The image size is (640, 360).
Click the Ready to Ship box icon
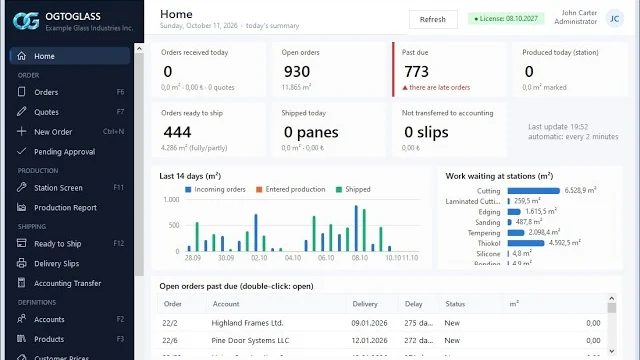point(22,243)
